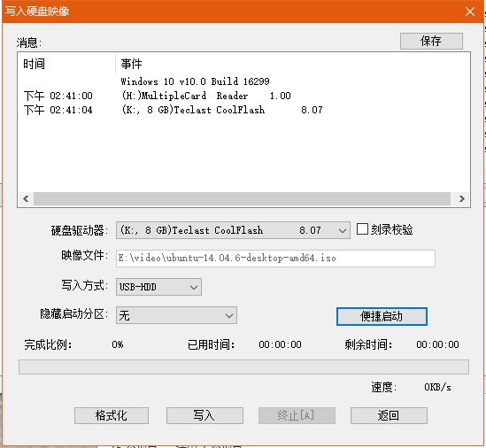Screen dimensions: 486x448
Task: Click the message list left scroll arrow
Action: tap(26, 198)
